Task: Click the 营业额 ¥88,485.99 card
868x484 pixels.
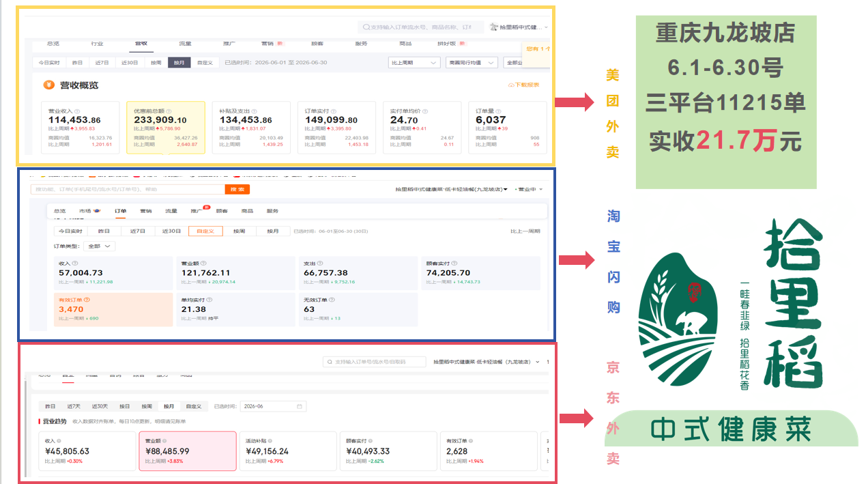Action: 188,451
